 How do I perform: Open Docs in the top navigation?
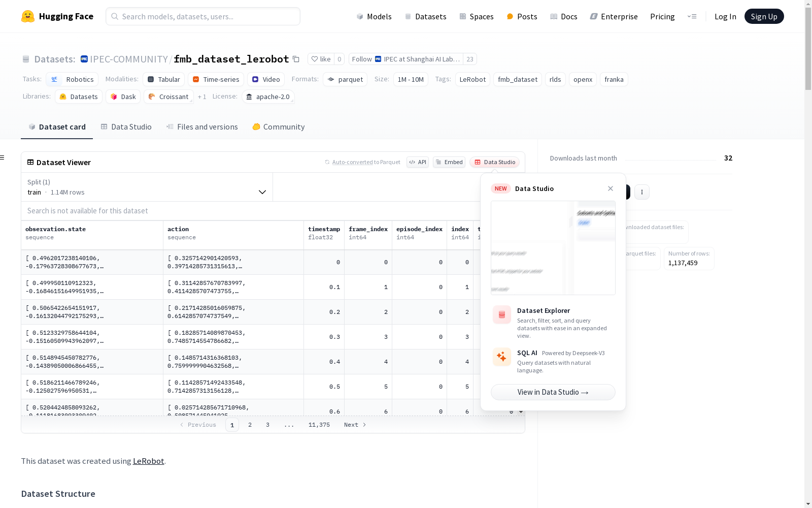pos(564,16)
